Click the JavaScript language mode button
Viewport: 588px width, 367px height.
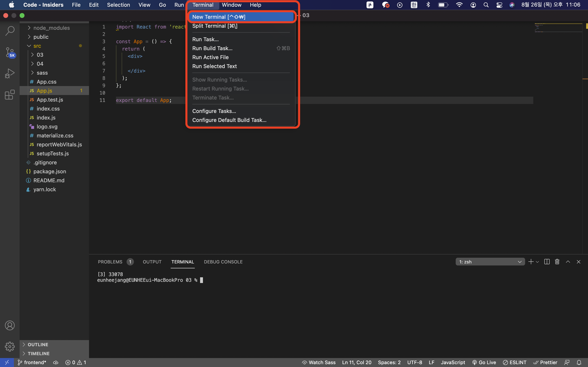point(453,362)
